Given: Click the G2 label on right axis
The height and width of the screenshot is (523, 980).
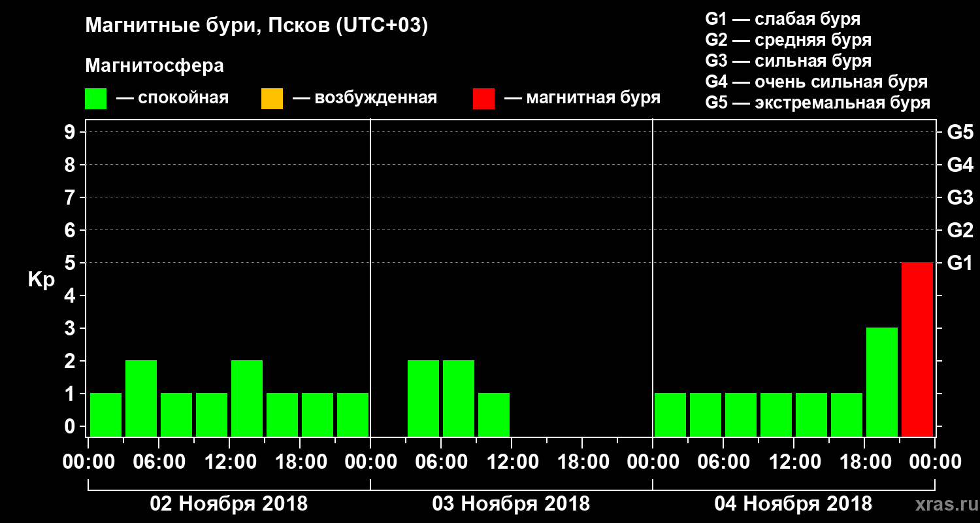Looking at the screenshot, I should (960, 230).
